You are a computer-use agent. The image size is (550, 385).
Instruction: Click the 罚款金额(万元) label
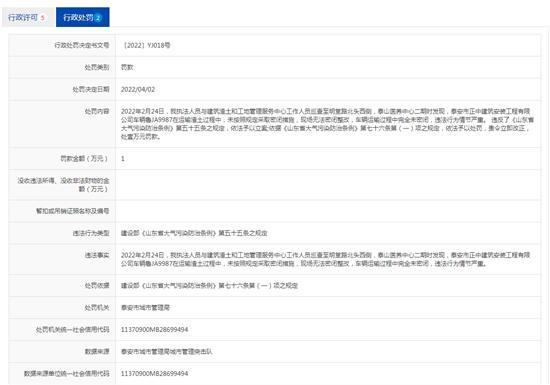pyautogui.click(x=84, y=159)
